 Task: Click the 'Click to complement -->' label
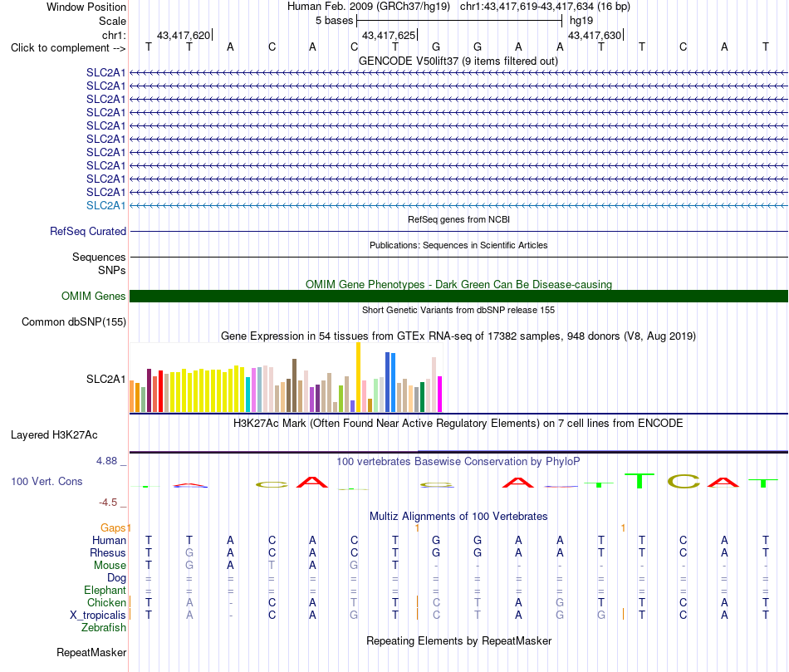point(68,48)
